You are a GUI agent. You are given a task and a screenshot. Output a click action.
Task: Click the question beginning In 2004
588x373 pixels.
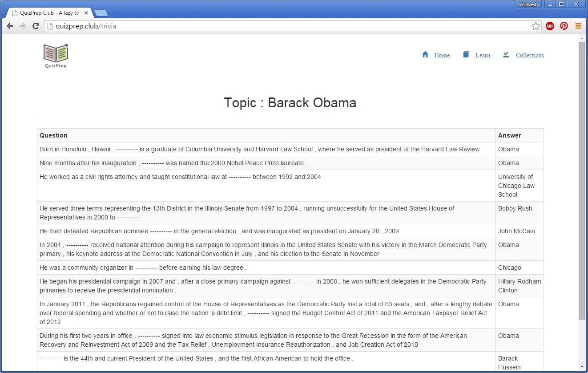pos(266,249)
